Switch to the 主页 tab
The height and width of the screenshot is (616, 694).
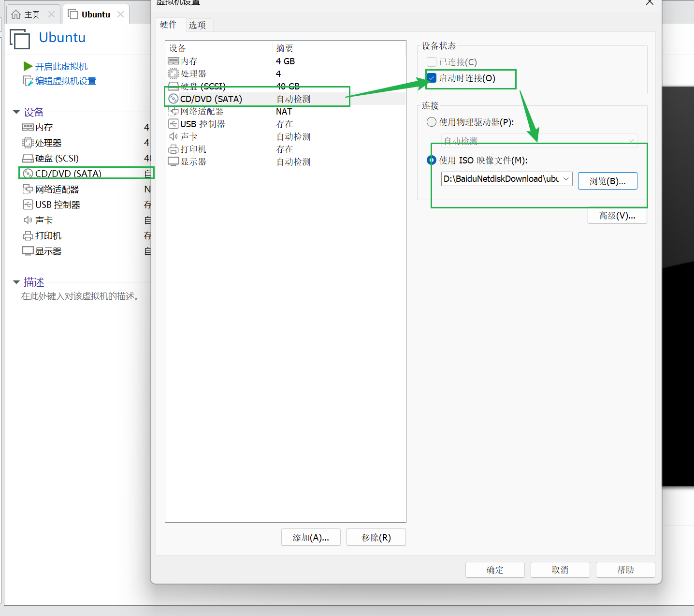click(32, 15)
